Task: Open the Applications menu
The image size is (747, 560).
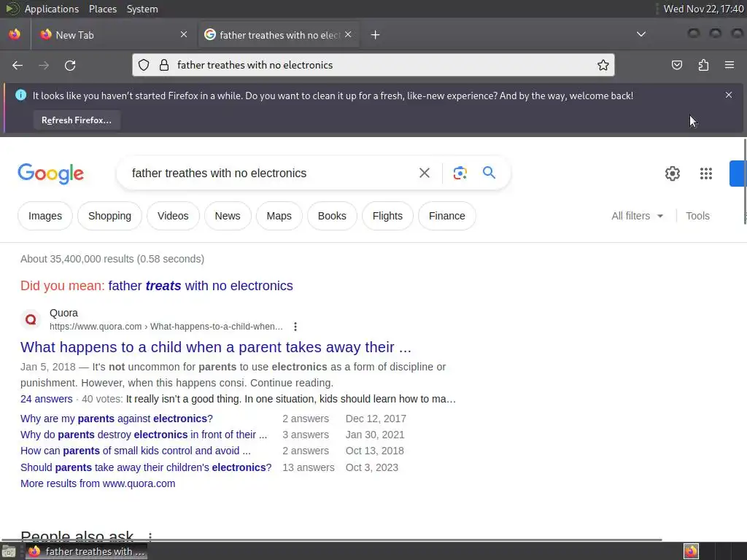Action: coord(52,9)
